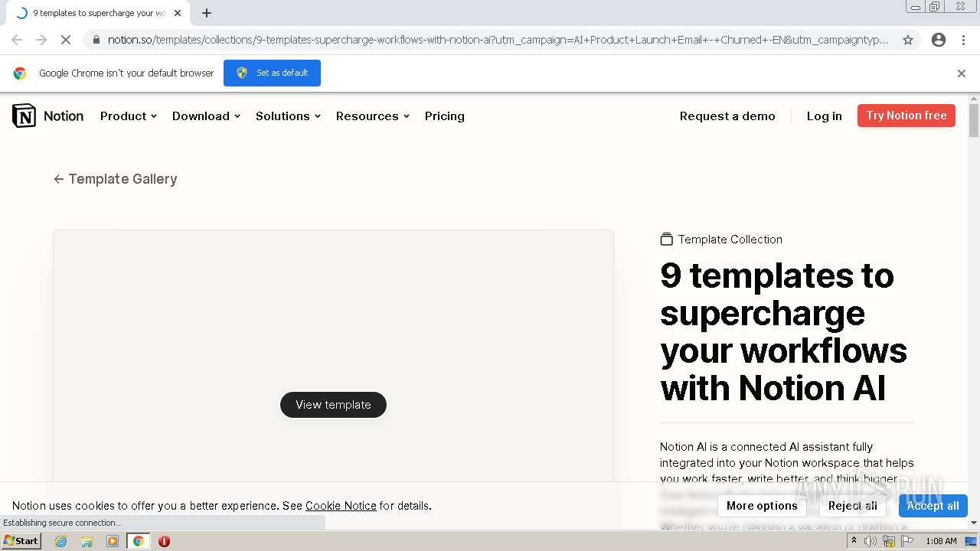Click the View template button
The width and height of the screenshot is (980, 551).
click(333, 405)
